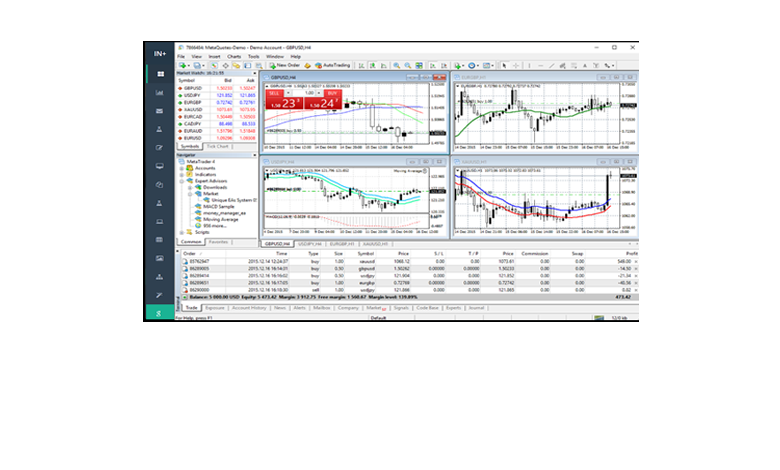Open the Signals tab in Terminal
The width and height of the screenshot is (780, 470).
pyautogui.click(x=401, y=308)
